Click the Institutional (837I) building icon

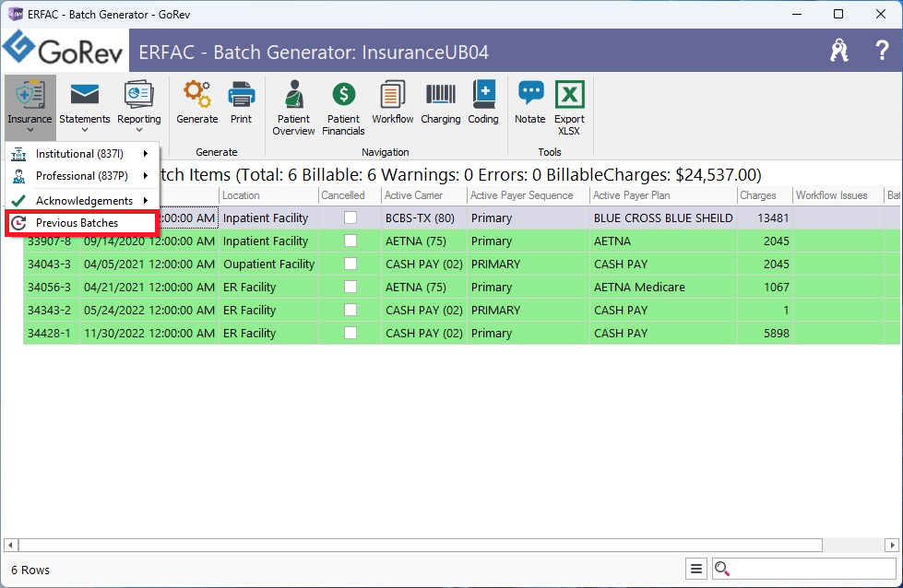tap(18, 154)
